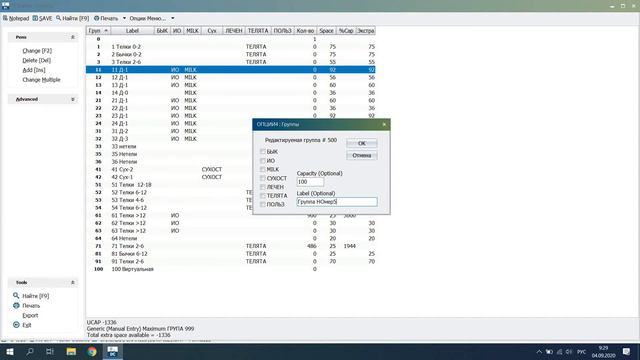Click Delete [Del] in Pens panel

click(x=37, y=60)
